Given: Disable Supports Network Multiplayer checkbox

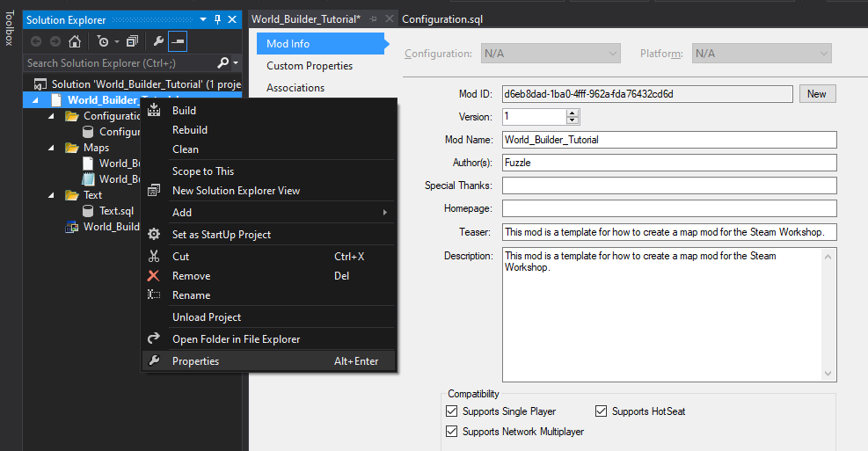Looking at the screenshot, I should tap(452, 432).
